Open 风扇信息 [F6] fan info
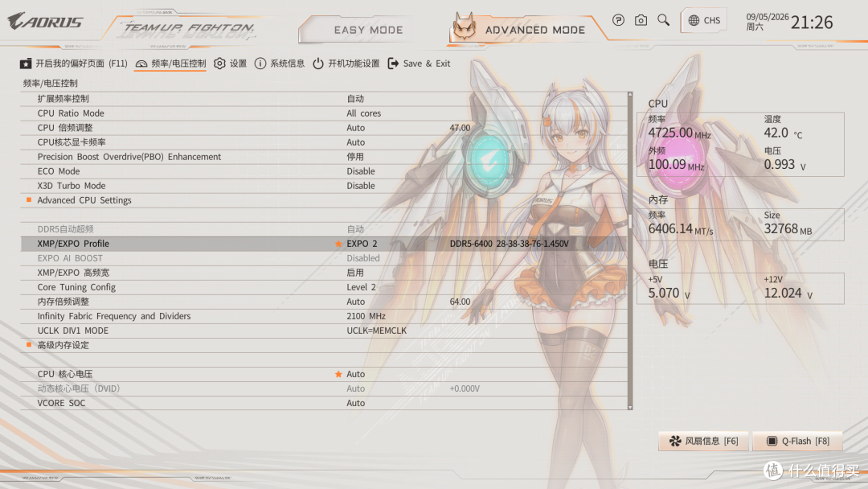This screenshot has height=489, width=868. (x=703, y=441)
